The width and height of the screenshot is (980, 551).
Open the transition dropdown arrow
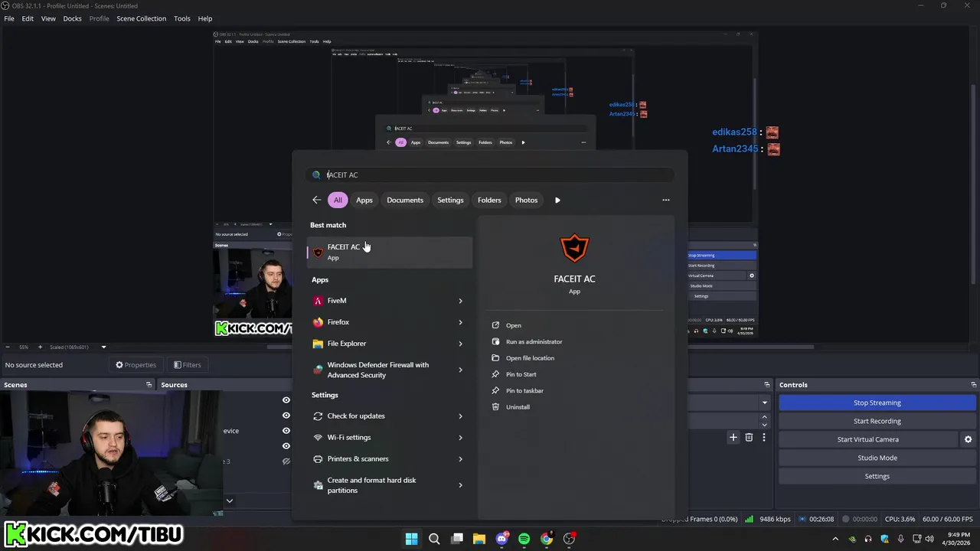764,403
